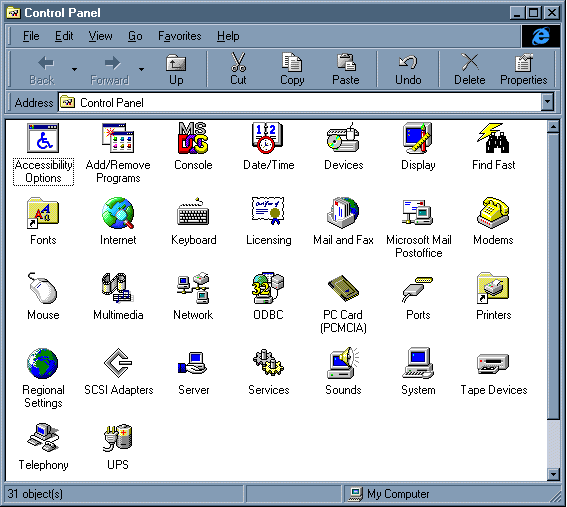This screenshot has width=567, height=507.
Task: Select the Find Fast binoculars icon
Action: [x=493, y=138]
